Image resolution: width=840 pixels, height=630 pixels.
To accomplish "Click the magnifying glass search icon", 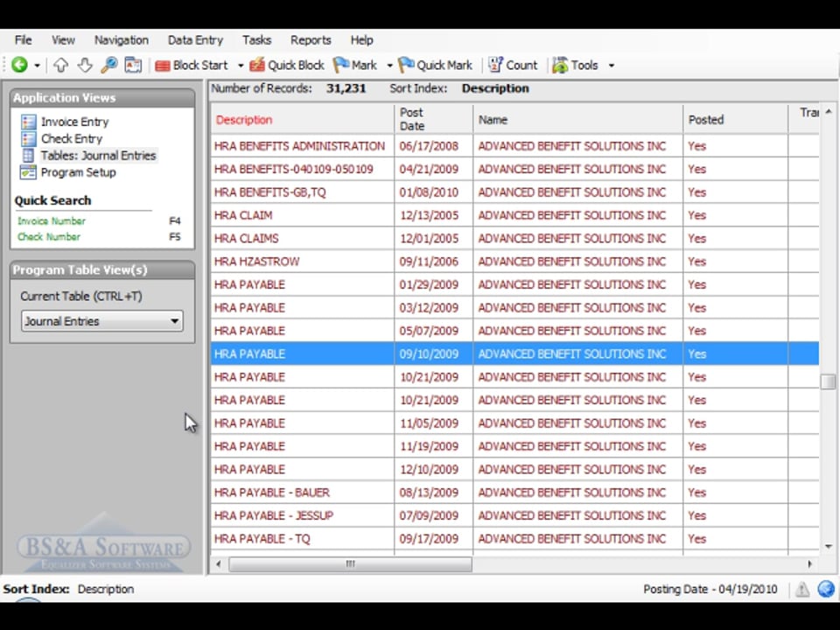I will [x=108, y=65].
